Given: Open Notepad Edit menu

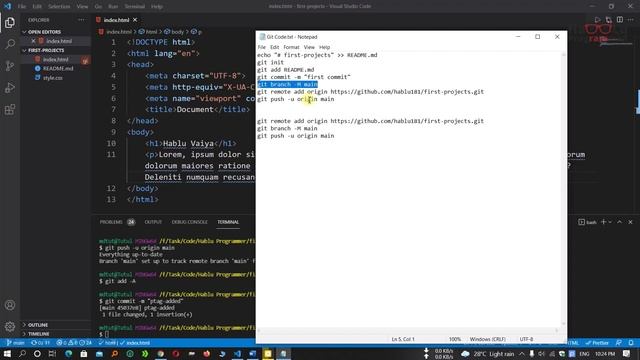Looking at the screenshot, I should click(x=275, y=47).
